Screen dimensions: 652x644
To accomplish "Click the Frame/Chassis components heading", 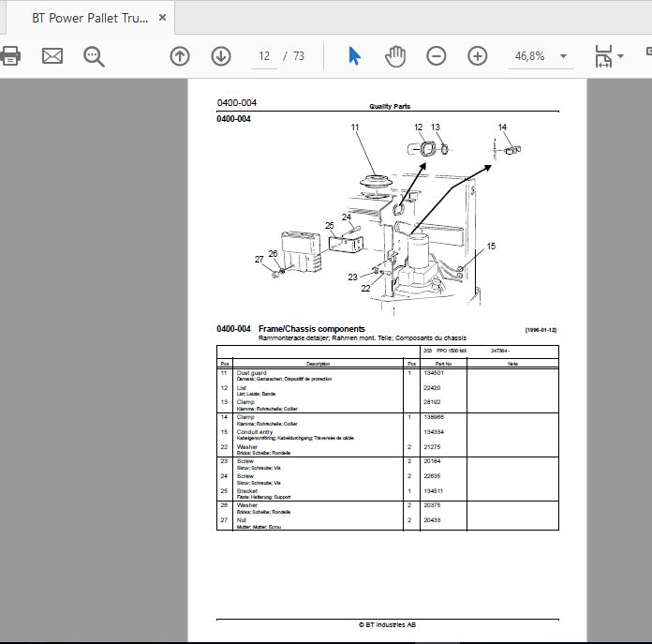I will (x=311, y=329).
